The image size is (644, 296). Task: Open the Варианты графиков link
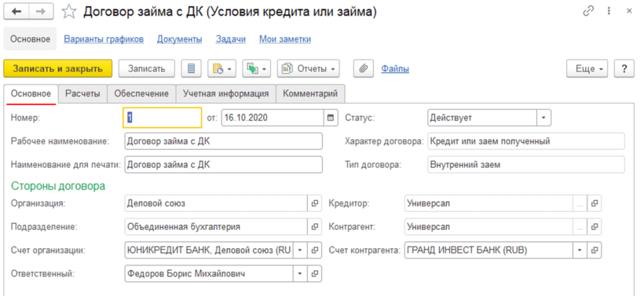coord(104,39)
